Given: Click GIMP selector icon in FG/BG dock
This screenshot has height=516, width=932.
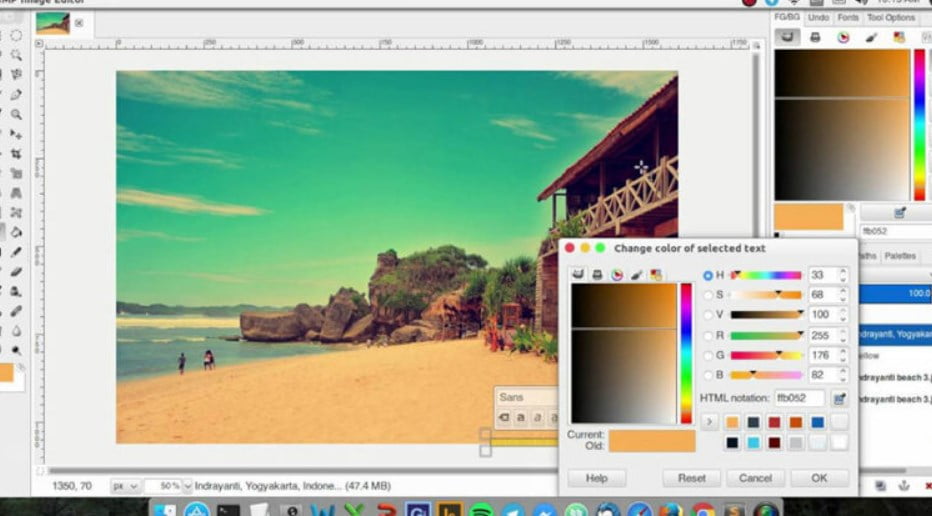Looking at the screenshot, I should [x=788, y=37].
